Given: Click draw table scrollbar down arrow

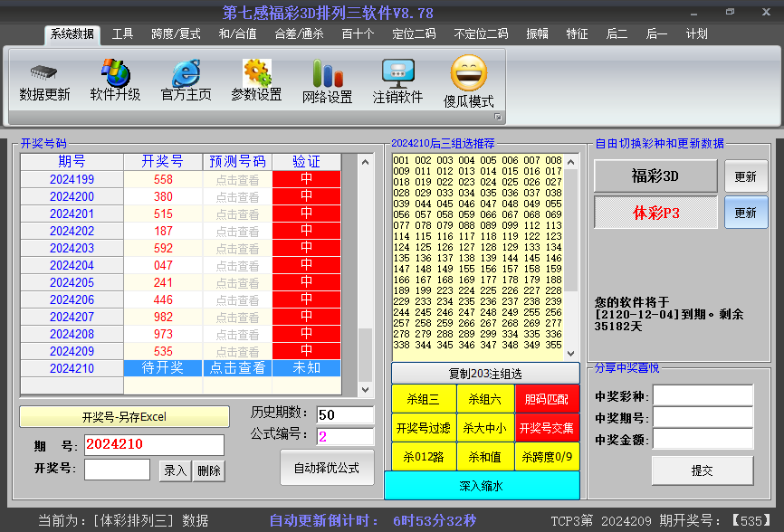Looking at the screenshot, I should [365, 390].
